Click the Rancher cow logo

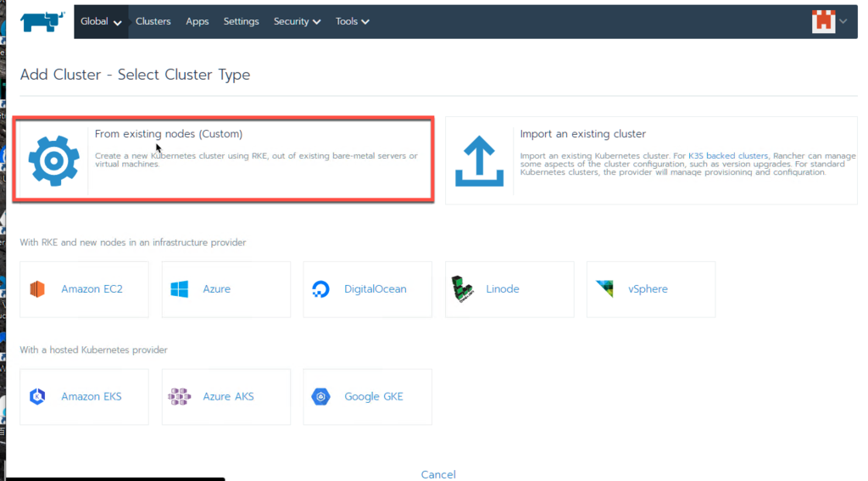tap(42, 21)
